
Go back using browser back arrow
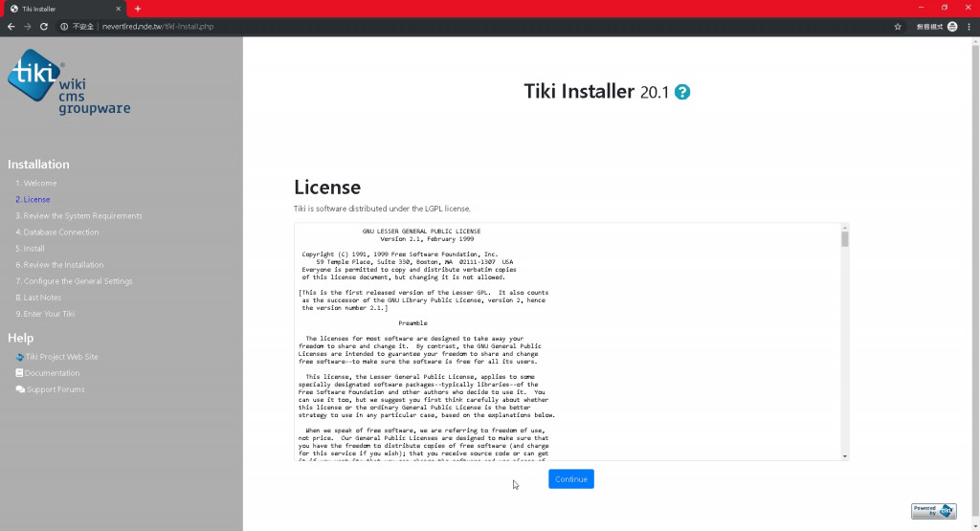point(11,26)
